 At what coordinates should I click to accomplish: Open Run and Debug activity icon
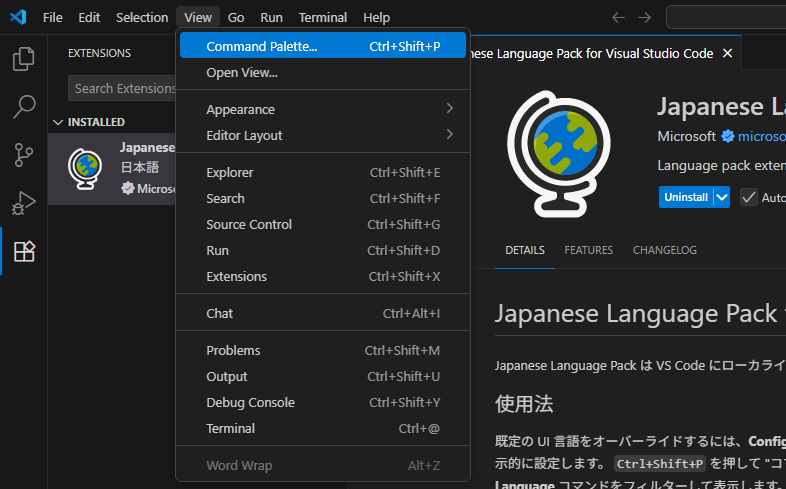24,203
